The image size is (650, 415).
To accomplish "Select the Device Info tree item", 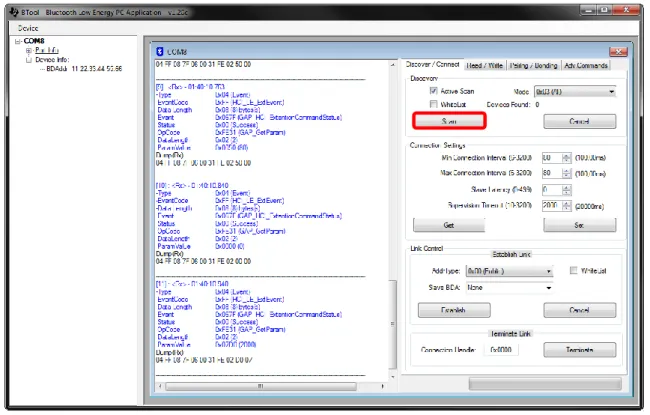I will pyautogui.click(x=52, y=59).
